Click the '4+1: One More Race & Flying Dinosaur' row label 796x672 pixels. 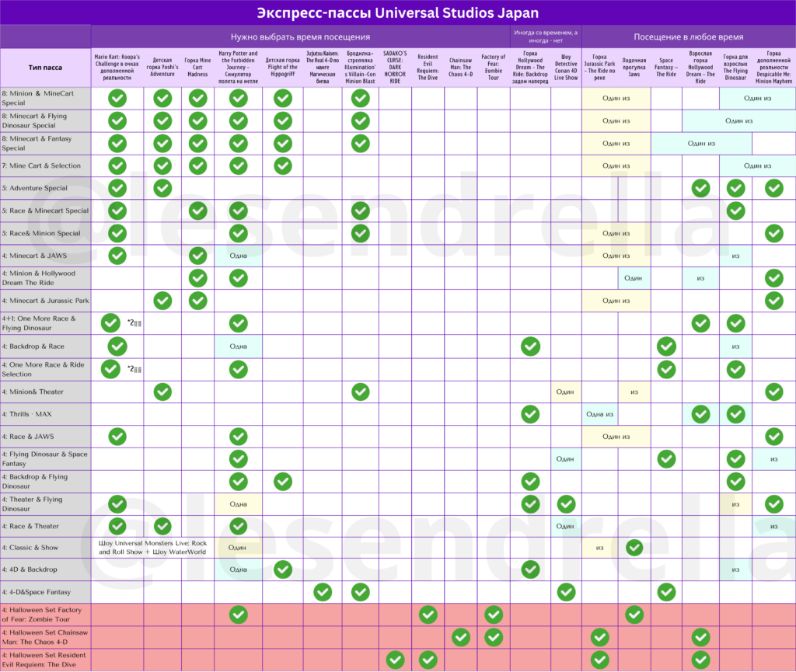[x=46, y=323]
